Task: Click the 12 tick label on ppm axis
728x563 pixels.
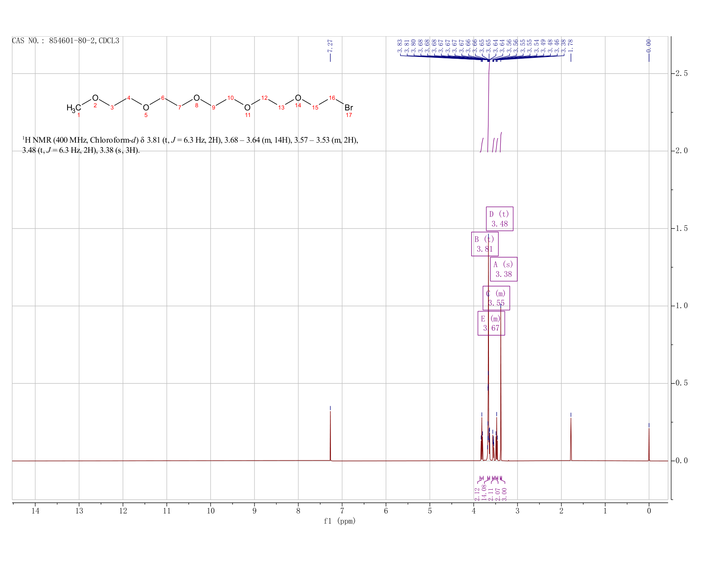Action: pos(123,510)
